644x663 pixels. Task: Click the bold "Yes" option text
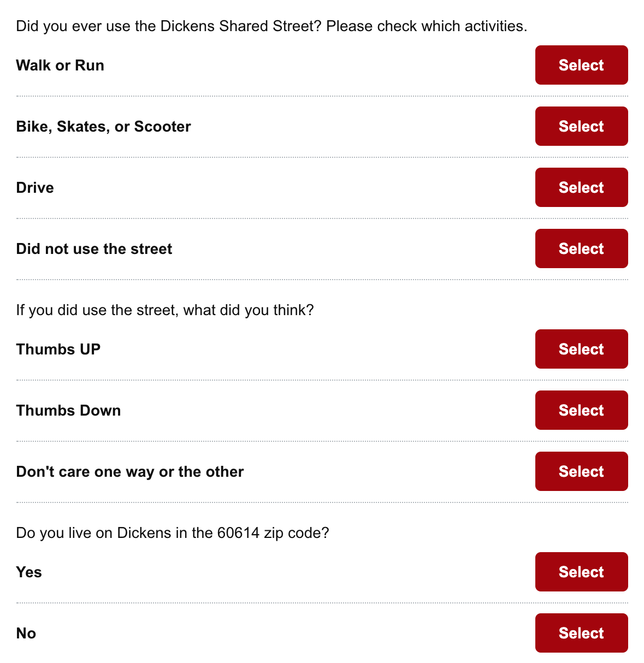click(29, 572)
